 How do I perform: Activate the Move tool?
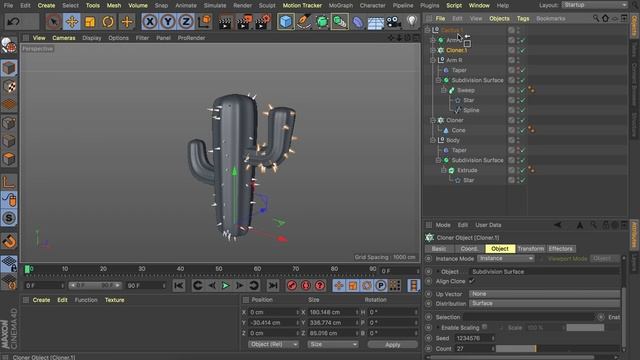click(72, 21)
